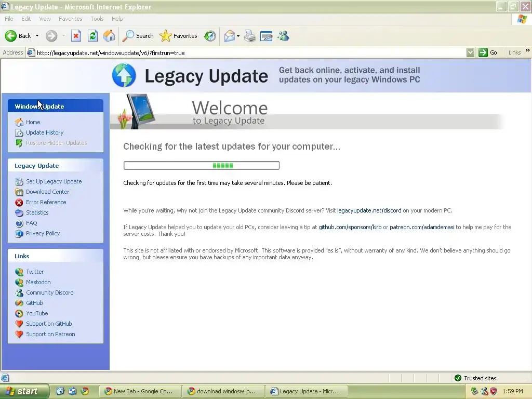Screen dimensions: 532x399
Task: Open the View menu
Action: pyautogui.click(x=45, y=19)
